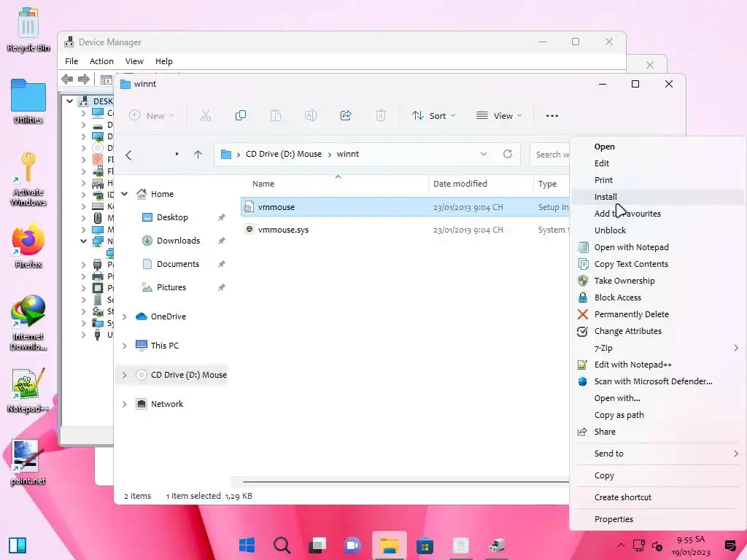Click the horizontal scrollbar in file list

click(405, 482)
